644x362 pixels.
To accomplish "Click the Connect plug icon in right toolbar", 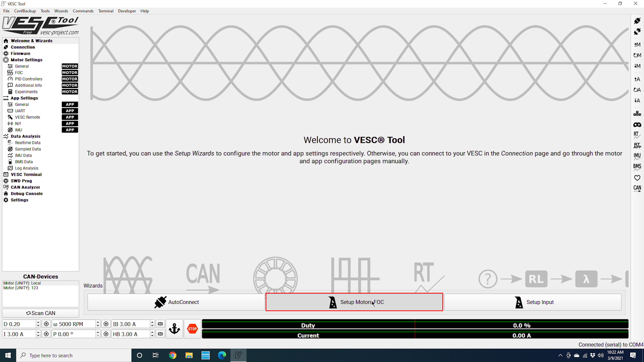I will [637, 21].
